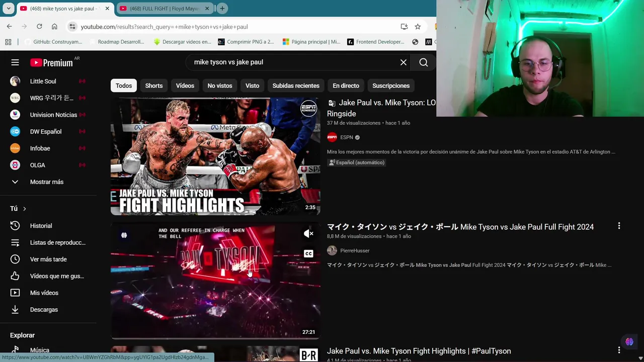Open site information icon in address bar
The height and width of the screenshot is (362, 644).
[72, 26]
